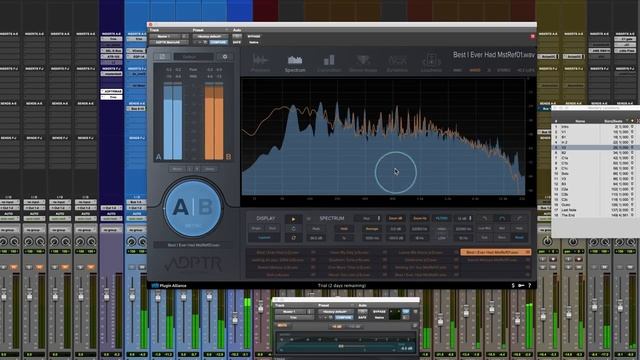Toggle BYPASS in the MetricAB plugin header

tap(253, 36)
